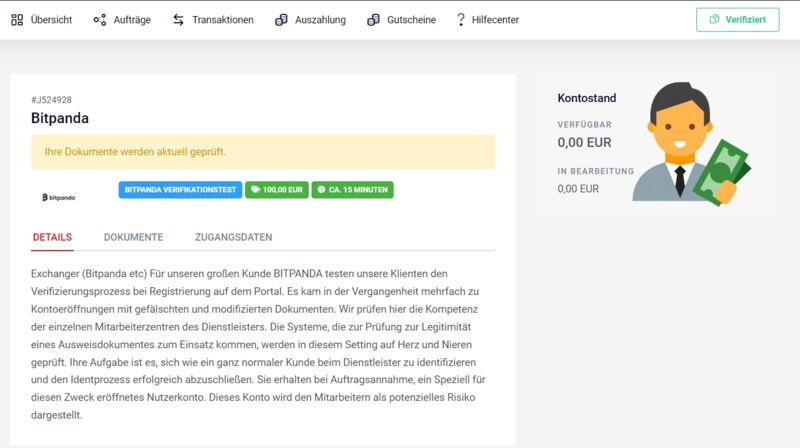The height and width of the screenshot is (448, 800).
Task: Click the document icon in Verifiziert button
Action: point(714,19)
